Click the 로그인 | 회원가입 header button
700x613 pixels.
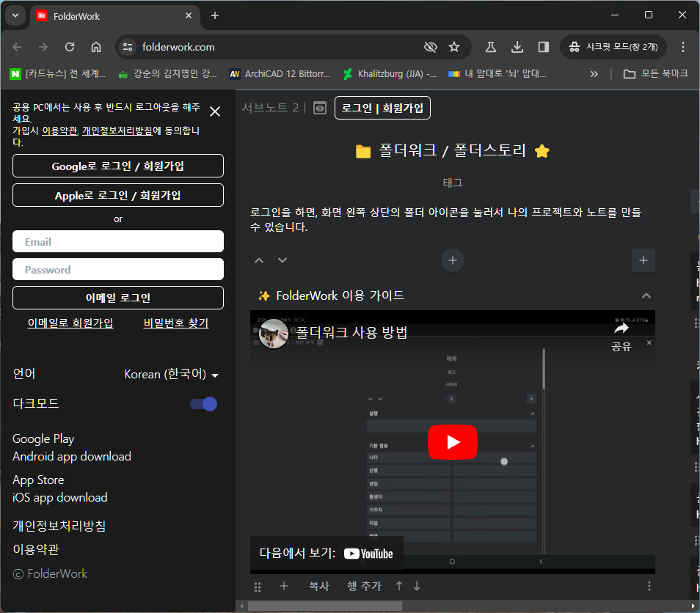click(382, 108)
